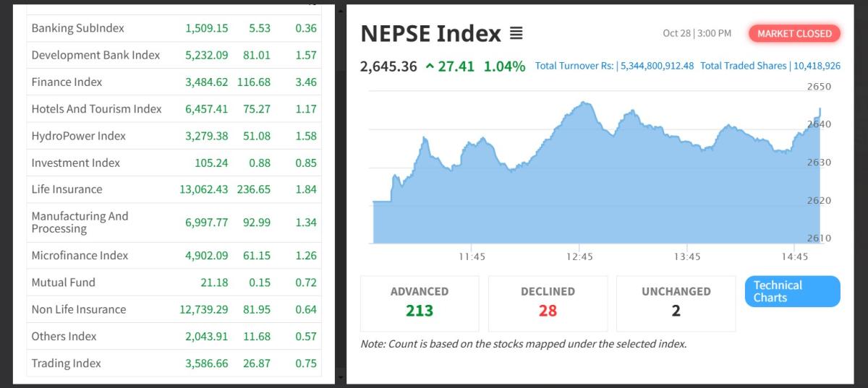Select the Life Insurance index
The image size is (868, 388).
pos(67,189)
